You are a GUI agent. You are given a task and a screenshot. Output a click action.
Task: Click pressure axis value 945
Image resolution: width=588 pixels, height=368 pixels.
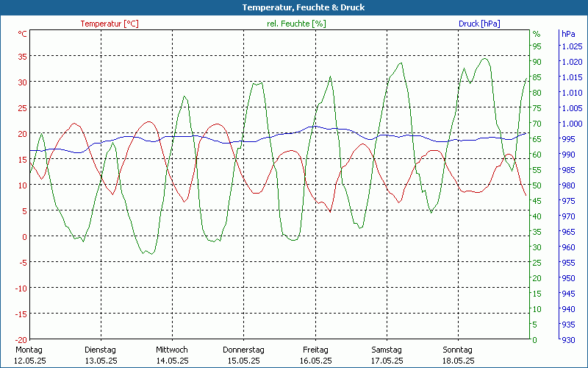click(568, 293)
